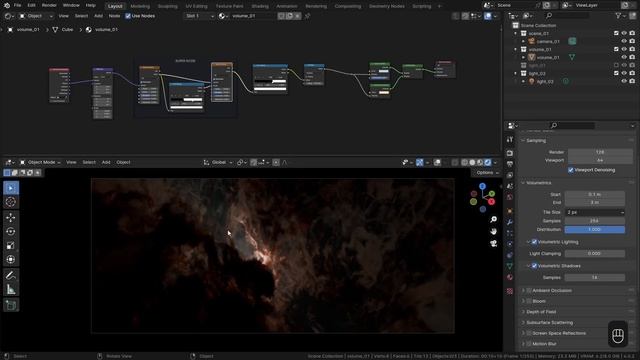Switch to the Geometry Nodes workspace tab
Screen dimensions: 640x360
[x=386, y=6]
